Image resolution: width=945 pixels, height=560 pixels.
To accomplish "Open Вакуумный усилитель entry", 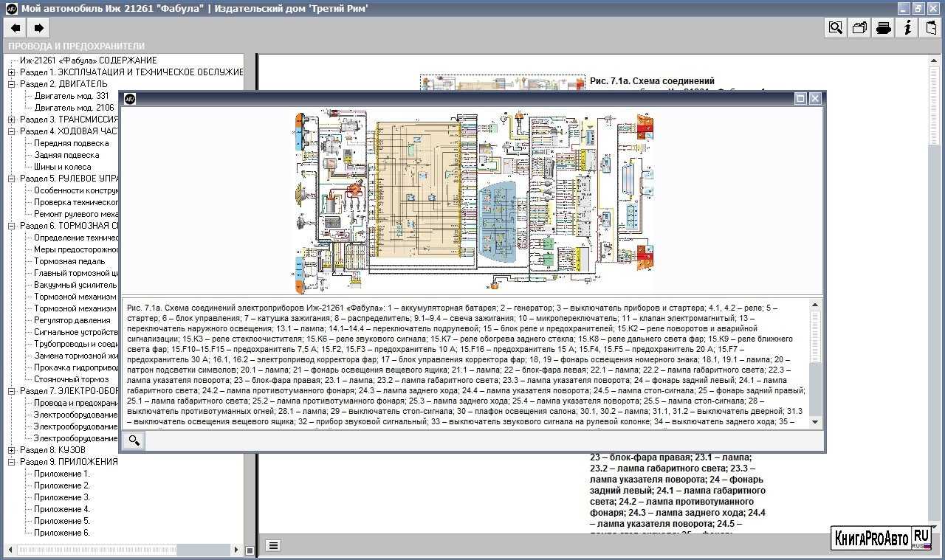I will tap(75, 285).
